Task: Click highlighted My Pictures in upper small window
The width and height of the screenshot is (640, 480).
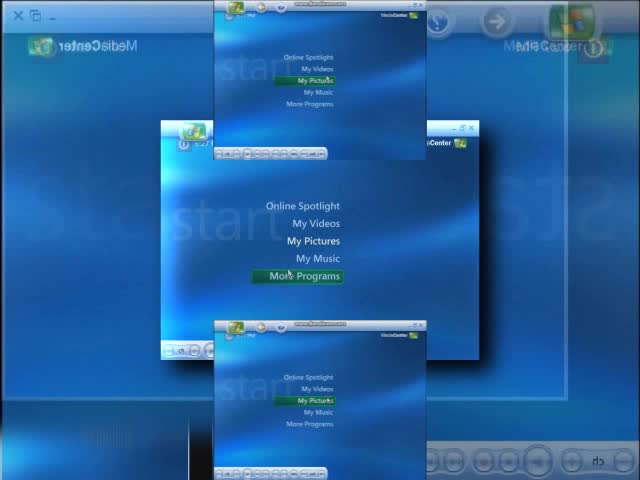Action: (304, 81)
